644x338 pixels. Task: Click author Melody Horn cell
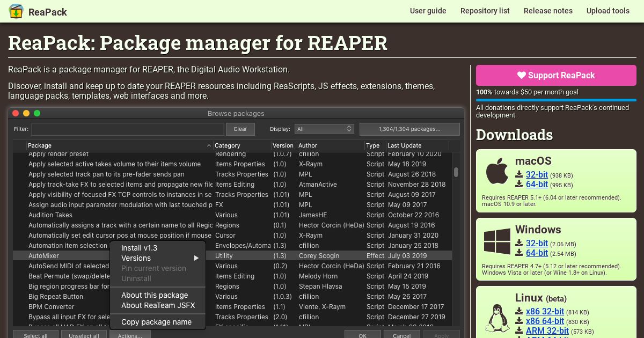[318, 276]
